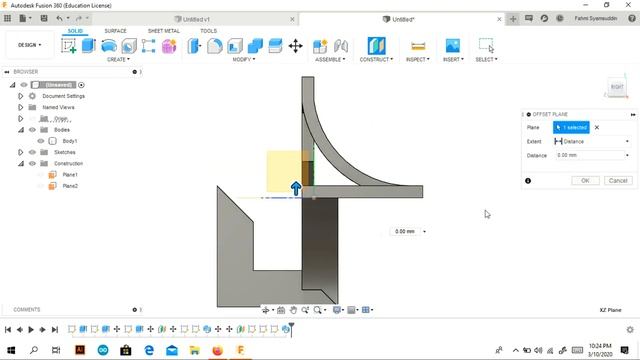The image size is (640, 360).
Task: Expand the Document Settings node
Action: click(x=20, y=96)
